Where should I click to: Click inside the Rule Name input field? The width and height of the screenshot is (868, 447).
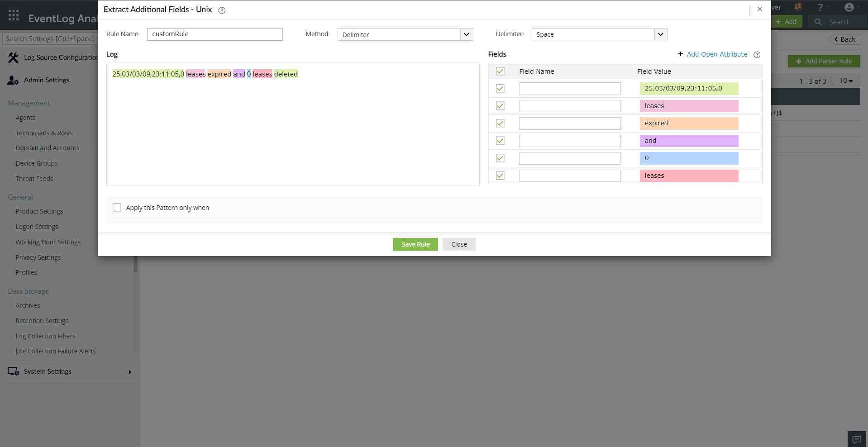click(215, 34)
